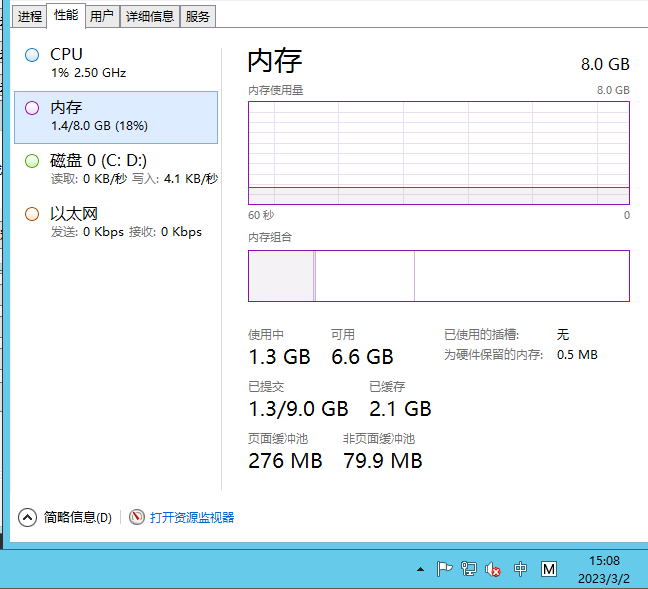Show hidden tray icons arrow
Viewport: 648px width, 589px height.
423,569
